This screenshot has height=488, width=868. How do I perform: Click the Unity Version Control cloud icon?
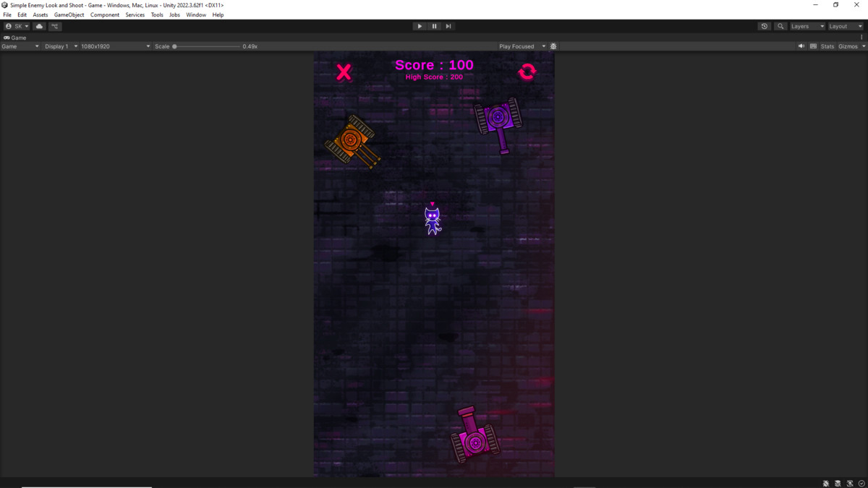38,25
